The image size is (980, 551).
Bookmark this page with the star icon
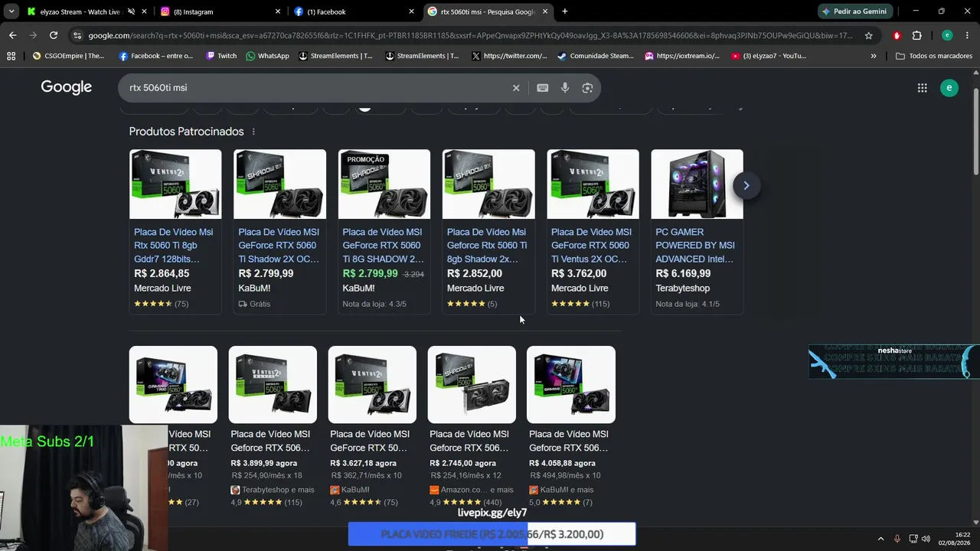(869, 35)
